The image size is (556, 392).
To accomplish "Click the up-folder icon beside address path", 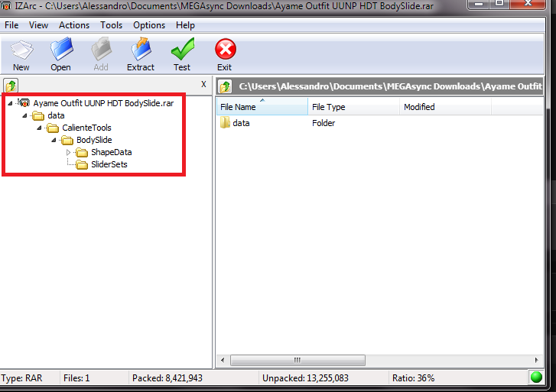I will [225, 86].
